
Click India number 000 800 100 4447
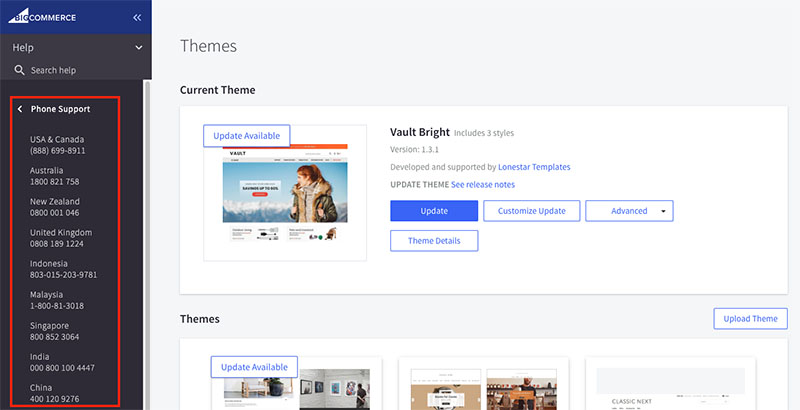[62, 368]
